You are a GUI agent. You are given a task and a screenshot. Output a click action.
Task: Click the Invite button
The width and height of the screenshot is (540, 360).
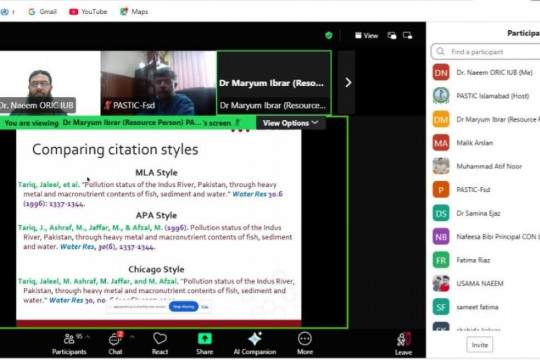(x=479, y=345)
